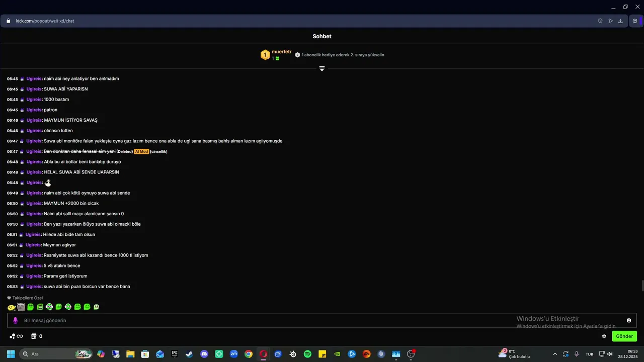Click the system tray microphone icon

coord(577,354)
